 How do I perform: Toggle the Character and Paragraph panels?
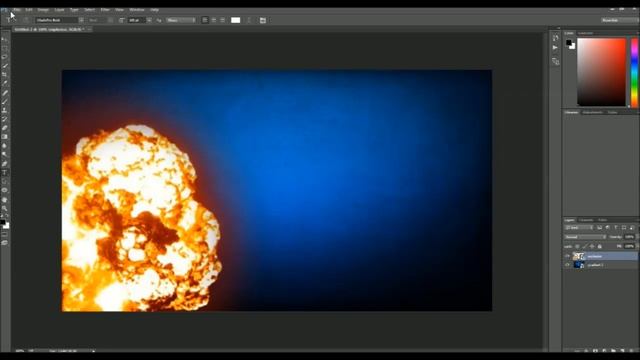click(263, 20)
